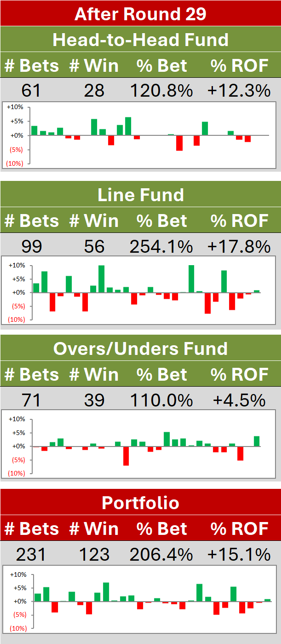Click the Head-to-Head +12.3% ROF value
This screenshot has height=644, width=281.
coord(239,91)
